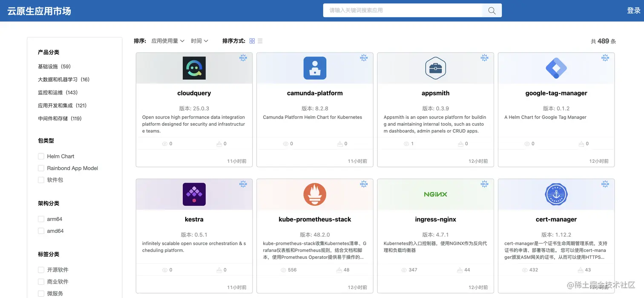Click the install count icon on kube-prometheus-stack
This screenshot has width=644, height=298.
[x=339, y=270]
